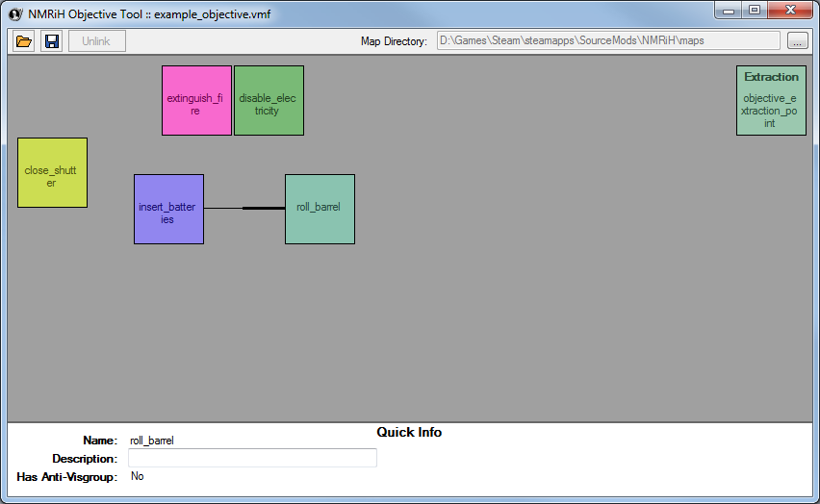Image resolution: width=820 pixels, height=504 pixels.
Task: Click the Quick Info panel heading
Action: [409, 433]
